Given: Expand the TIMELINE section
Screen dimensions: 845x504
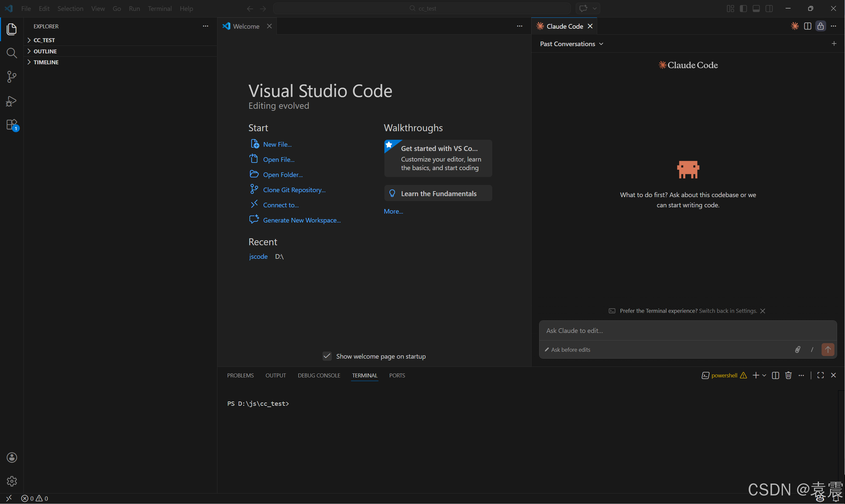Looking at the screenshot, I should coord(46,62).
